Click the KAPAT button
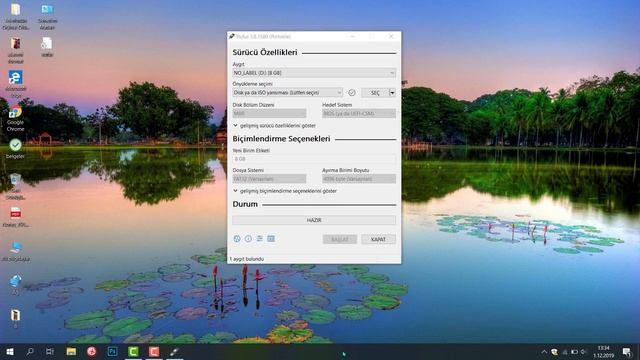The height and width of the screenshot is (360, 640). pos(378,239)
